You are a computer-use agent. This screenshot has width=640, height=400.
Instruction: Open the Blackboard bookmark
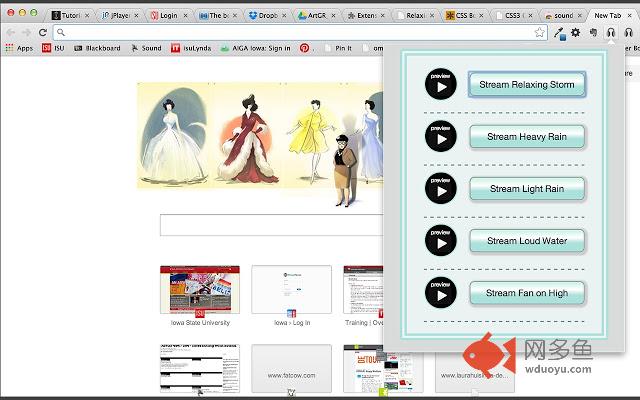click(97, 48)
